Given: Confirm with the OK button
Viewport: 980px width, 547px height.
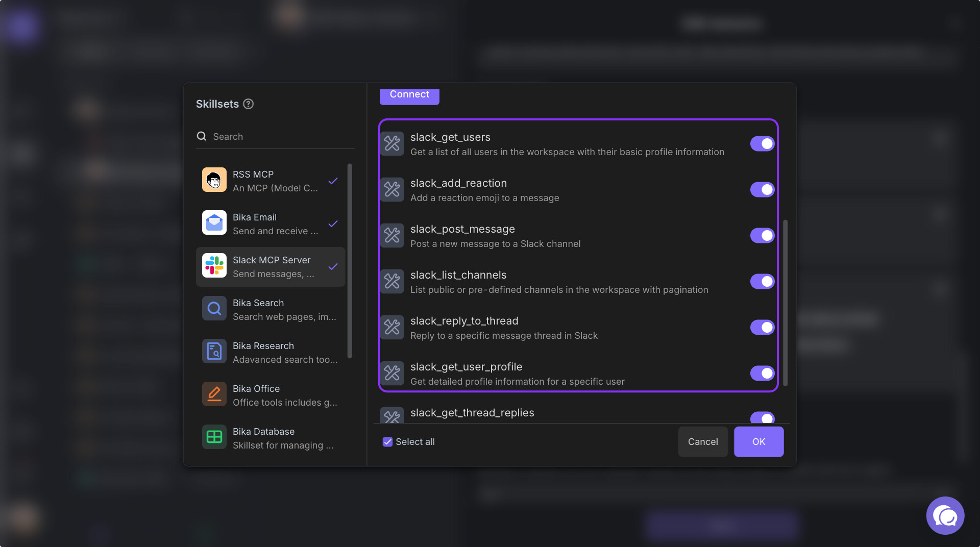Looking at the screenshot, I should 758,442.
